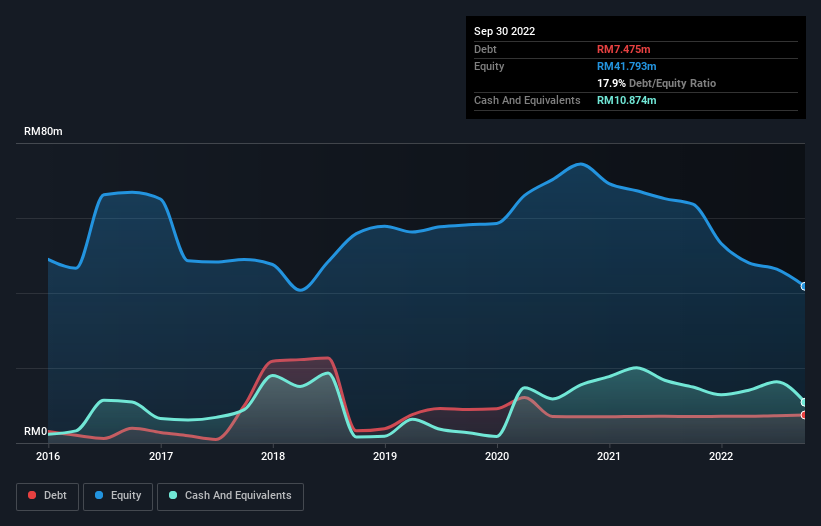
Task: Toggle the Debt legend button
Action: click(x=47, y=496)
